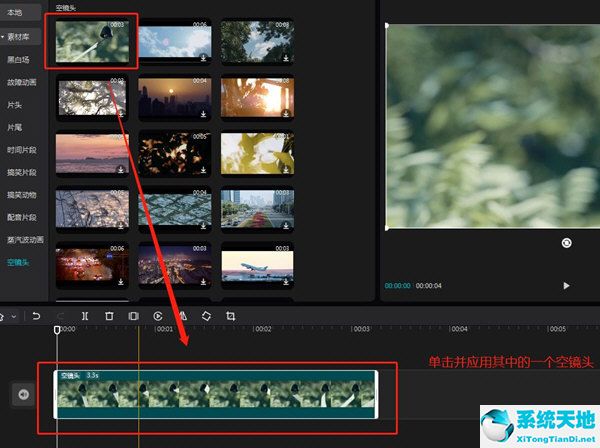Image resolution: width=600 pixels, height=448 pixels.
Task: Download the yellow-green leaves clip
Action: pyautogui.click(x=286, y=169)
